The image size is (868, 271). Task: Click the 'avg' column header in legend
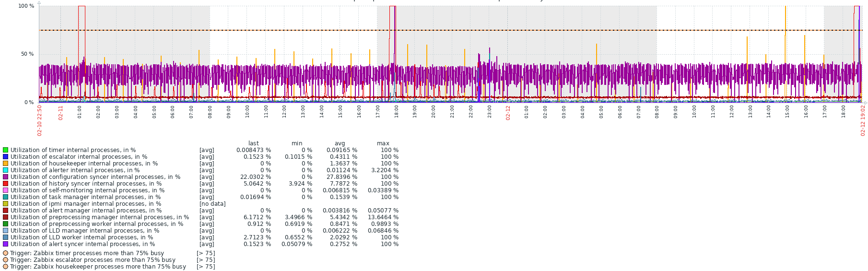pyautogui.click(x=340, y=143)
